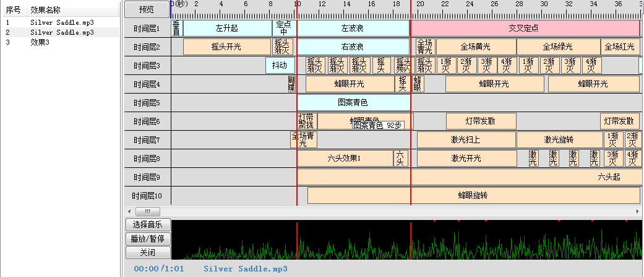
Task: Click the timeline horizontal scrollbar thumb
Action: click(147, 211)
